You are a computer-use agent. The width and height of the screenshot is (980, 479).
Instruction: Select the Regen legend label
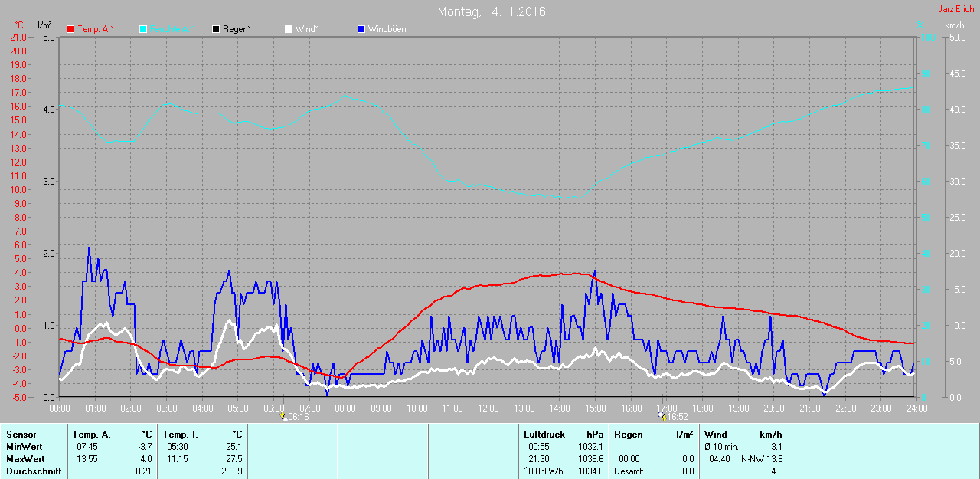click(238, 29)
